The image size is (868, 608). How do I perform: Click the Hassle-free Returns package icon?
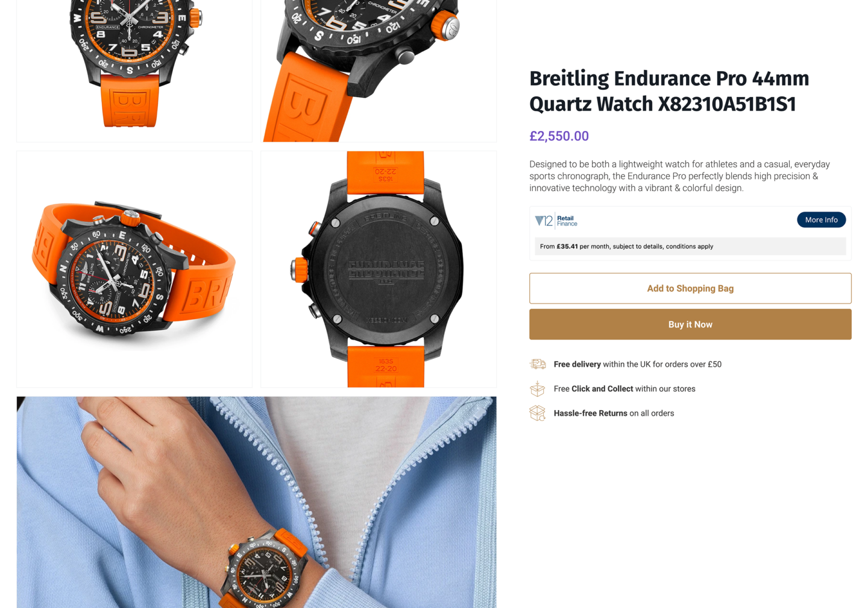tap(538, 413)
